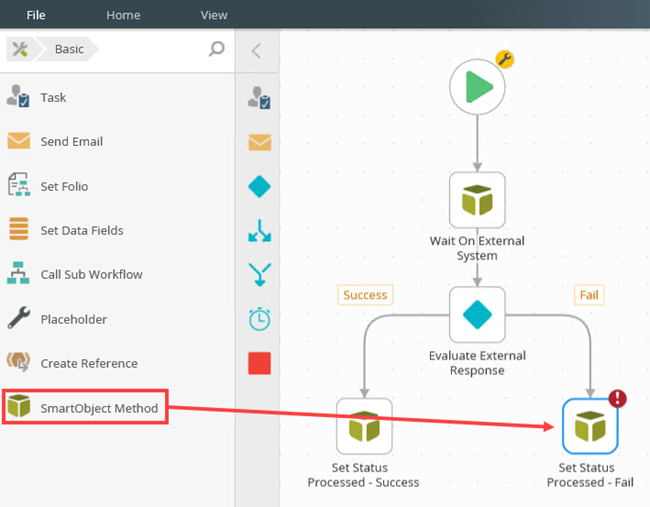Click the Task label text
Viewport: 650px width, 507px height.
[x=53, y=97]
